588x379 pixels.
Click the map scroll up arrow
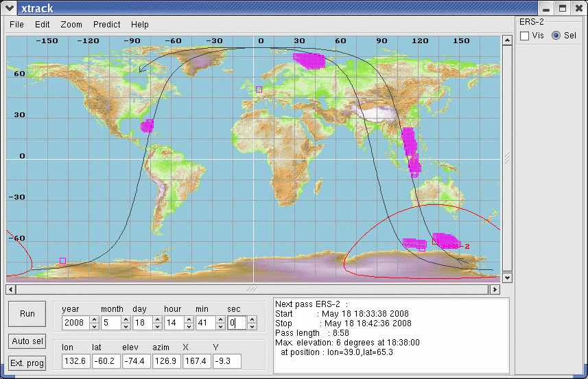(507, 40)
